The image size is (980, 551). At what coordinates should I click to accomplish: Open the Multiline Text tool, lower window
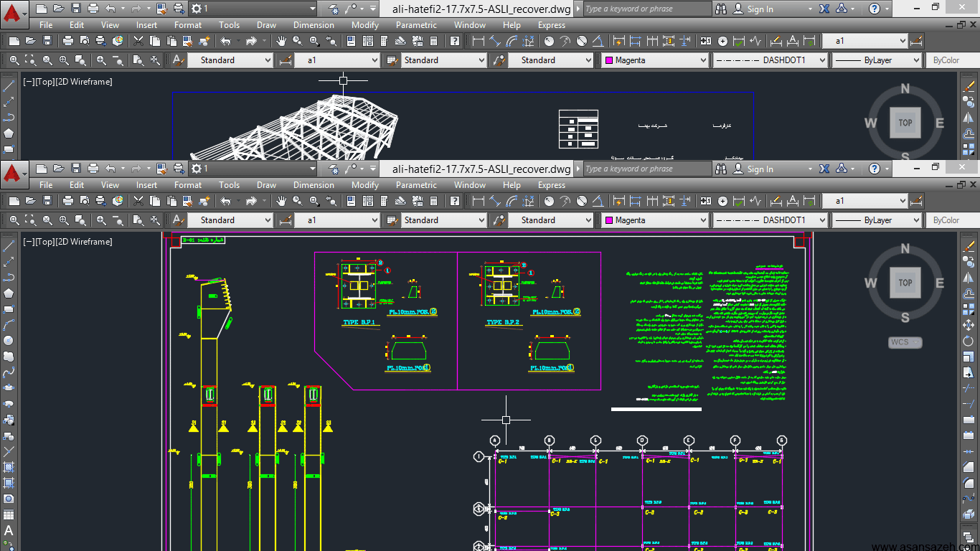[x=9, y=531]
